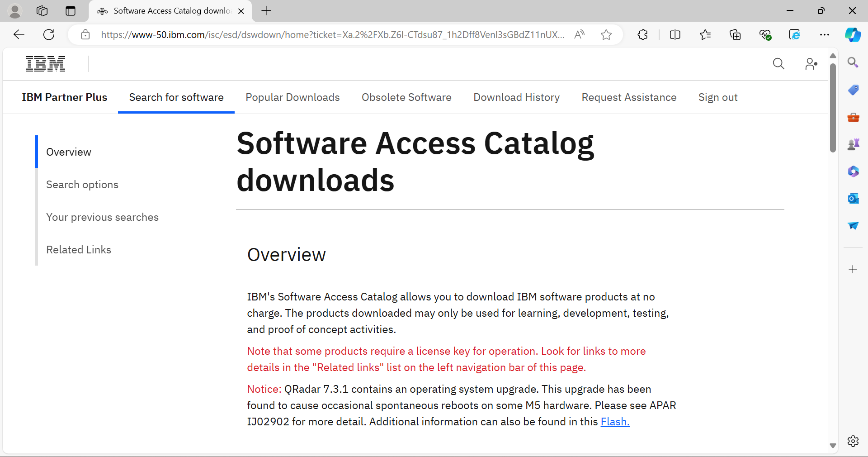
Task: Switch to Popular Downloads tab
Action: (292, 97)
